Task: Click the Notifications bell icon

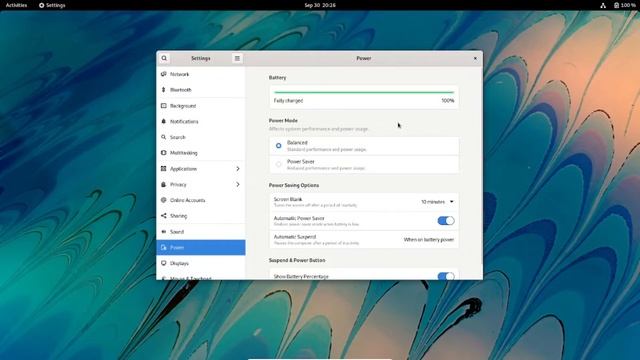Action: 164,121
